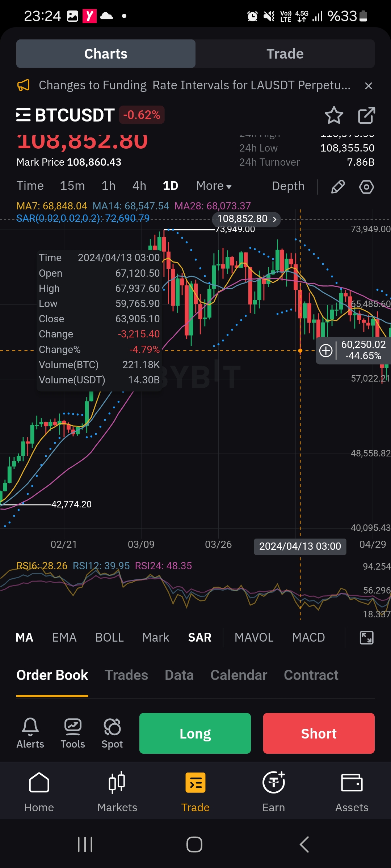
Task: Toggle the MAVOL sub-indicator
Action: coord(254,637)
